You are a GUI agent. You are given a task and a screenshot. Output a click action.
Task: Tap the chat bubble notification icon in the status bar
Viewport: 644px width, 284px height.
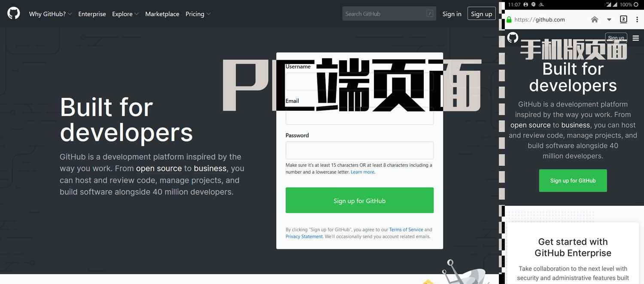[533, 5]
